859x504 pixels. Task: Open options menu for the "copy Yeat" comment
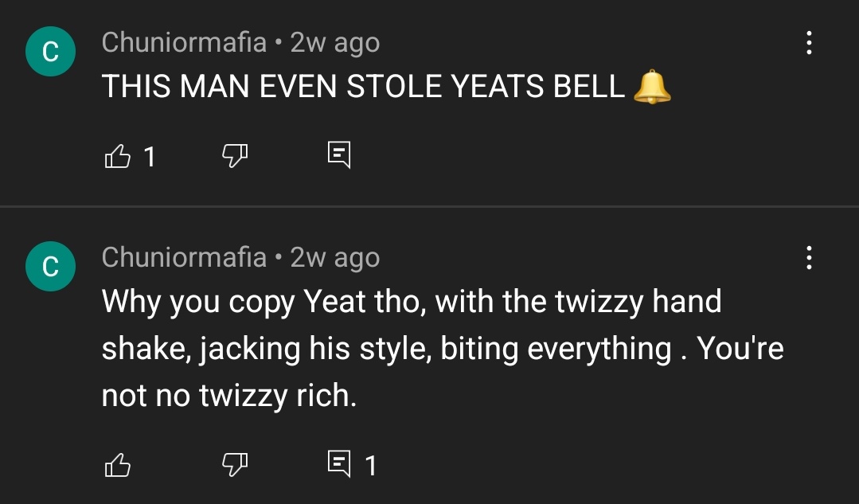coord(809,258)
